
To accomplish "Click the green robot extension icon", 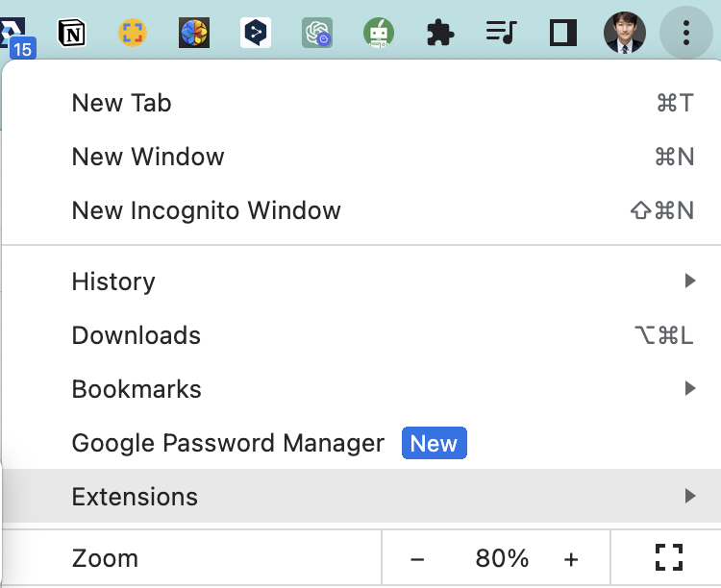I will [379, 33].
